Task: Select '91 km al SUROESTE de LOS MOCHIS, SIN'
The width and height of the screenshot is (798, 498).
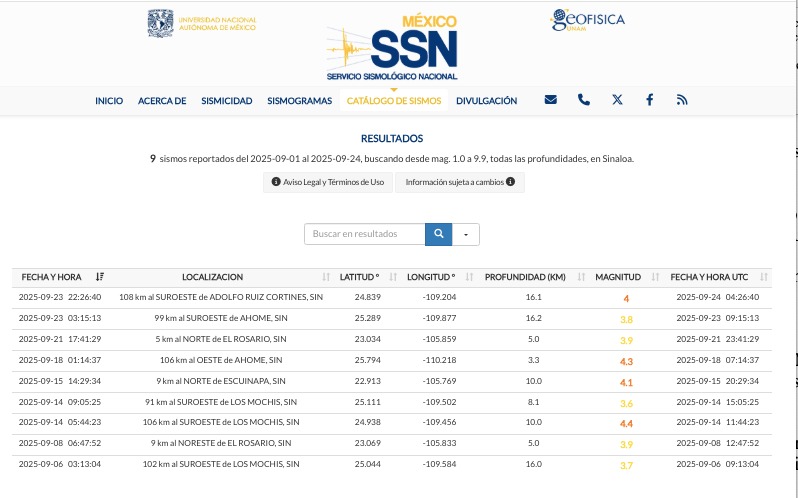Action: [221, 402]
